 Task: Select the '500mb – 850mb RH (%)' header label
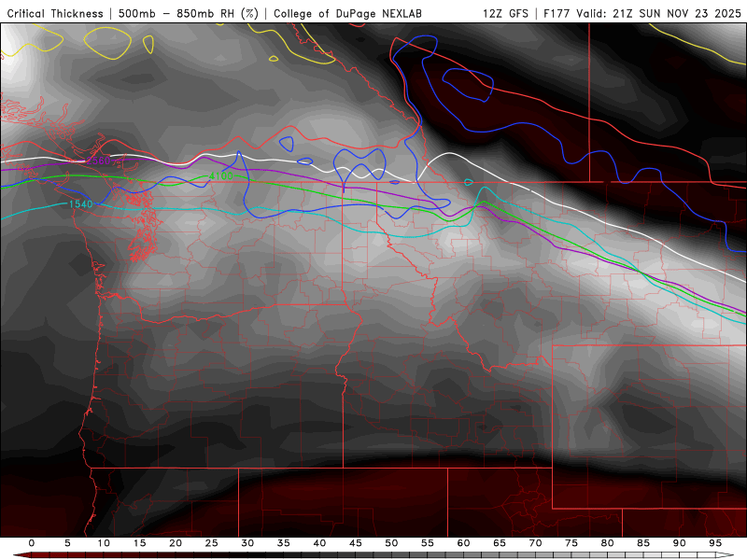[189, 14]
